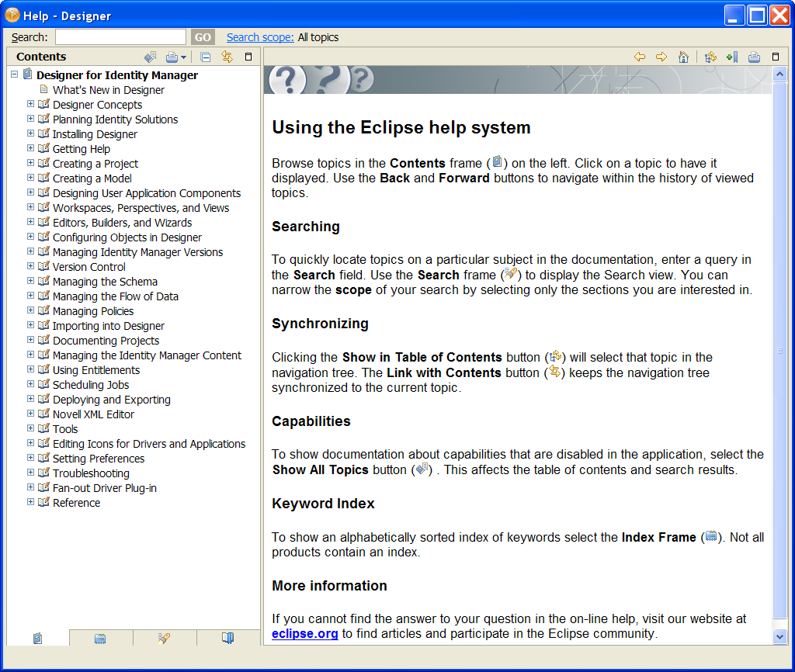Image resolution: width=795 pixels, height=672 pixels.
Task: Click the Collapse All icon in Contents
Action: [205, 57]
